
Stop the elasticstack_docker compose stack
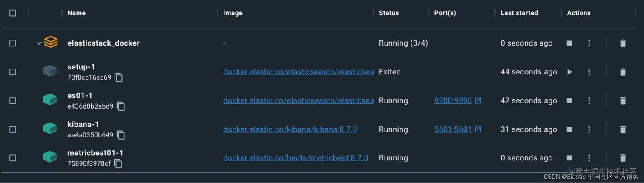click(569, 43)
